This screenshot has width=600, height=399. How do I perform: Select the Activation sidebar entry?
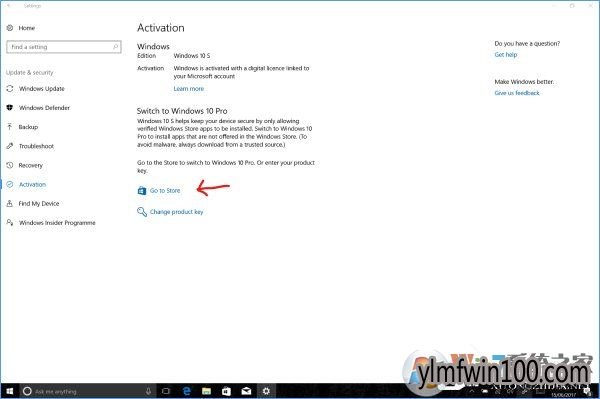(x=26, y=184)
